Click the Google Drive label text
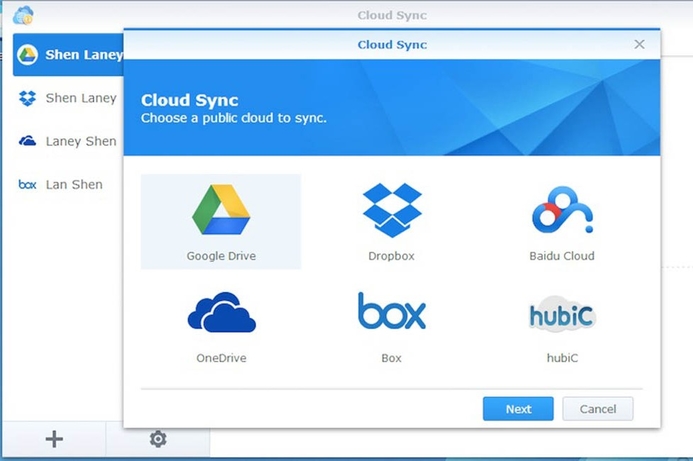 tap(221, 256)
